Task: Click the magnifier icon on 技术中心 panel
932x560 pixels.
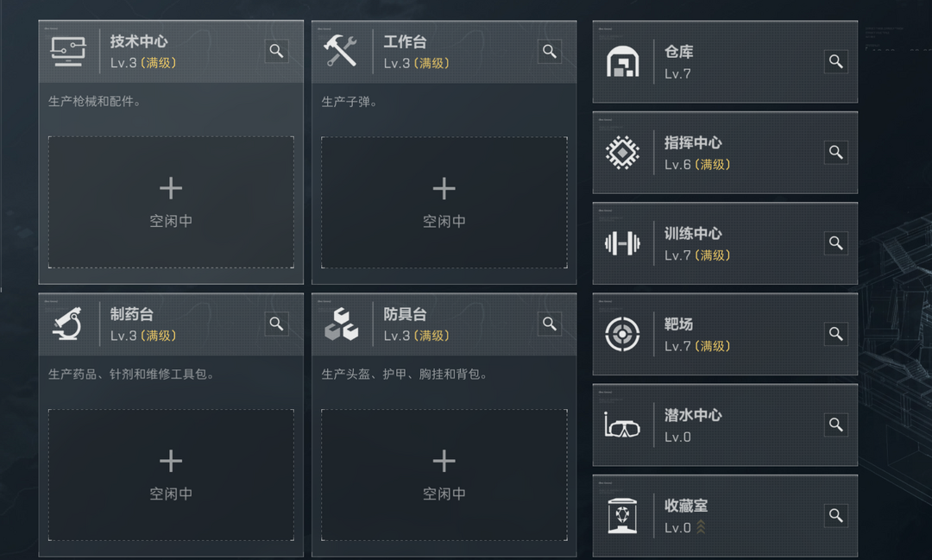Action: pyautogui.click(x=276, y=51)
